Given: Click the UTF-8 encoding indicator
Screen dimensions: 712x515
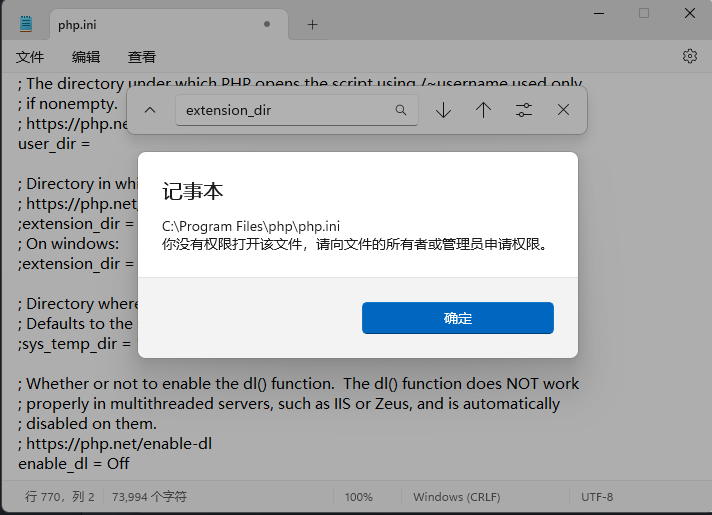Looking at the screenshot, I should pos(597,496).
